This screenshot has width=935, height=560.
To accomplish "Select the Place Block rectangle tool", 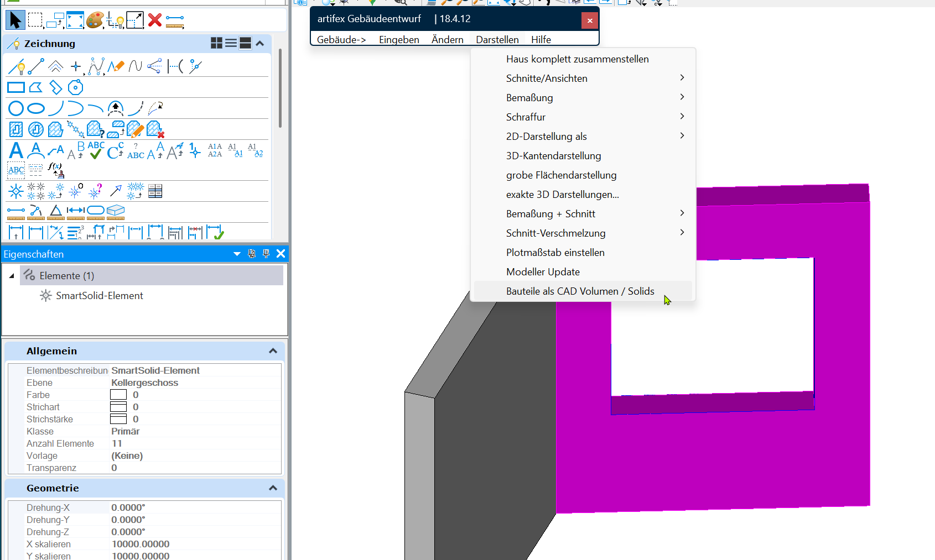I will [x=15, y=87].
